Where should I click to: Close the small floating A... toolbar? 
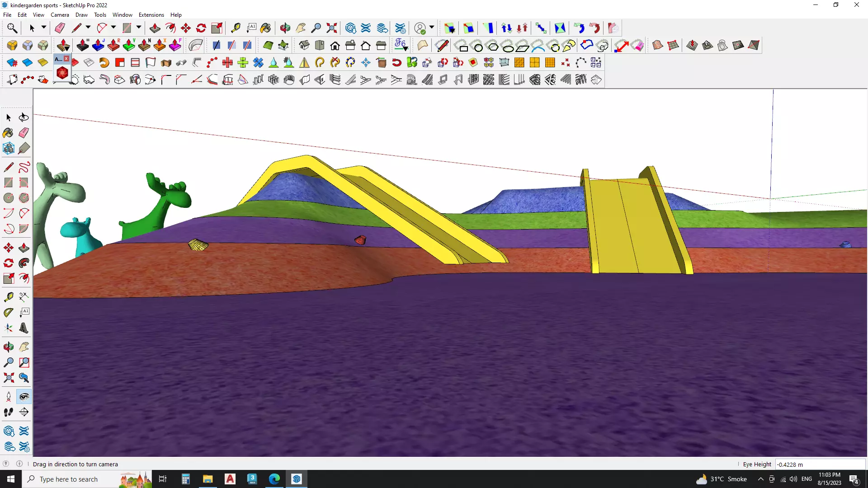pyautogui.click(x=66, y=59)
